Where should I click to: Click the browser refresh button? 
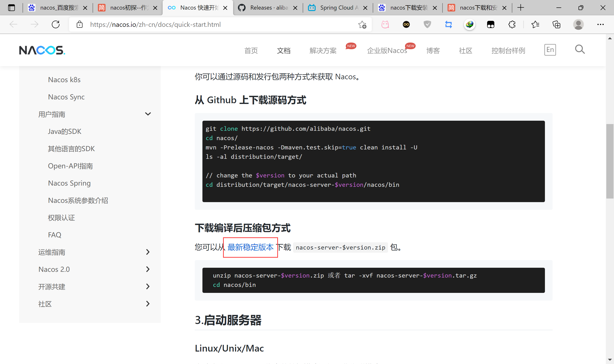[56, 24]
